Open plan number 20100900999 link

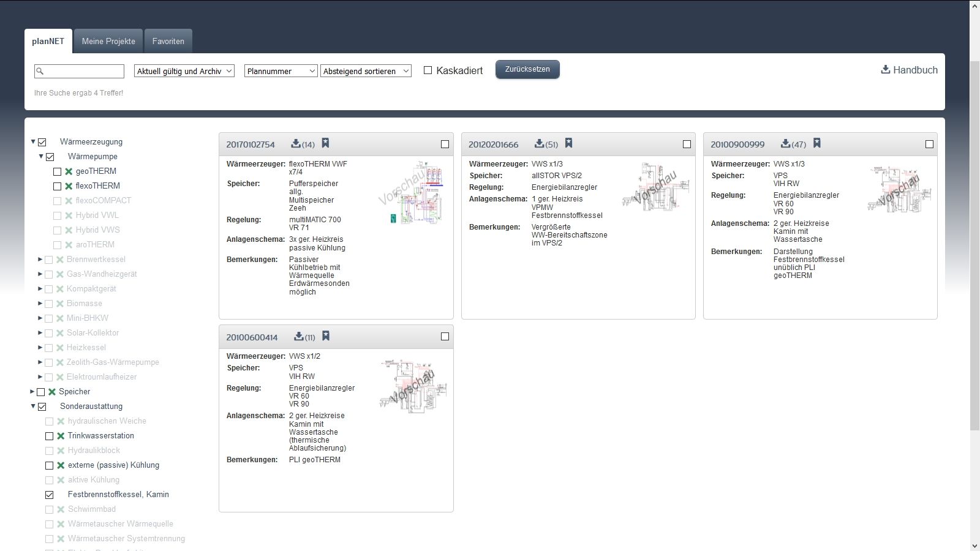pyautogui.click(x=737, y=144)
